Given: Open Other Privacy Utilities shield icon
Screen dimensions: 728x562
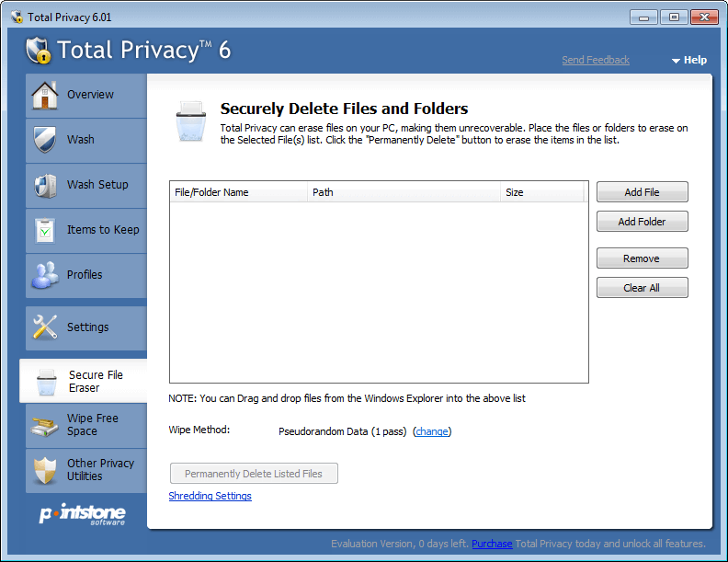Looking at the screenshot, I should pos(45,470).
